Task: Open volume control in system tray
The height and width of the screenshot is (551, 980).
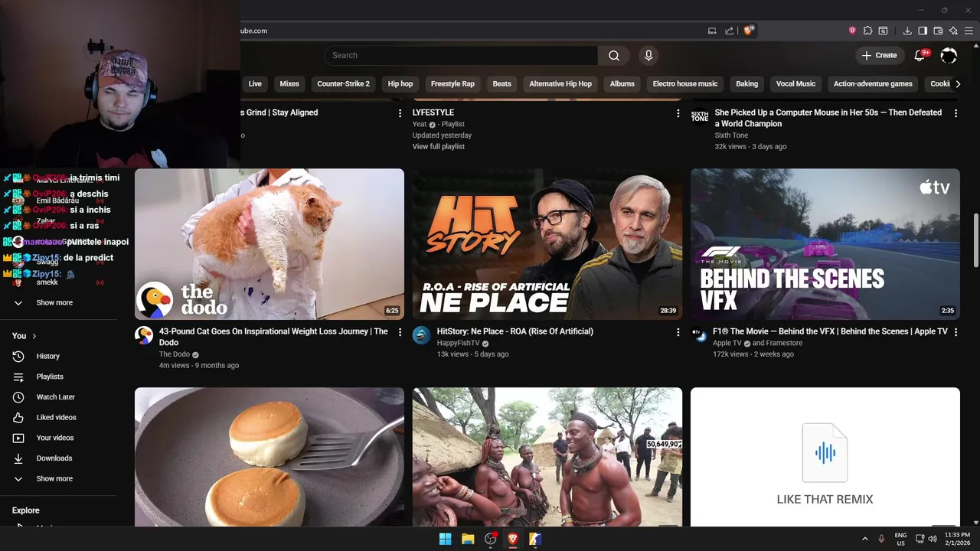Action: [933, 539]
